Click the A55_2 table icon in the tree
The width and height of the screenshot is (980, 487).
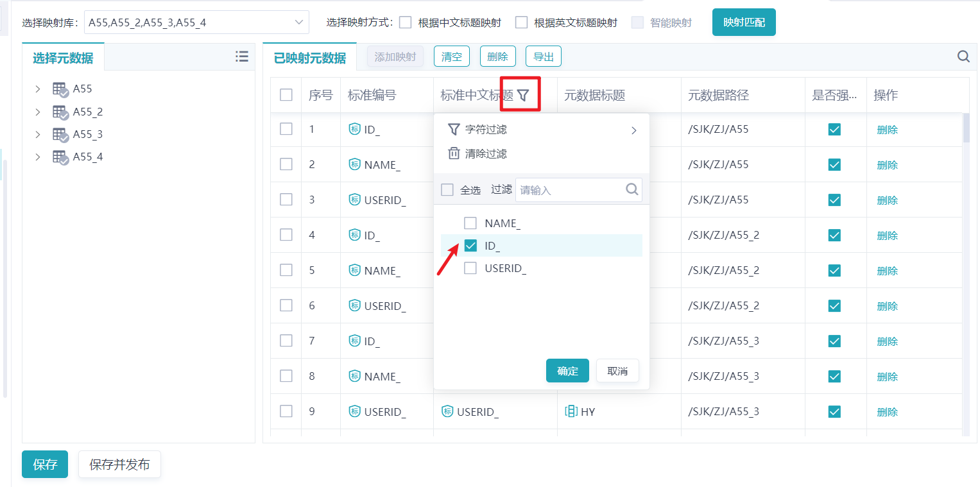click(x=60, y=112)
